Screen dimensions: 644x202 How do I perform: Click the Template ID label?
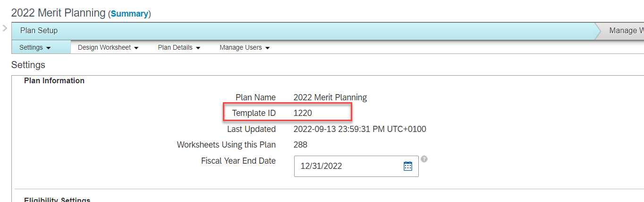click(254, 113)
